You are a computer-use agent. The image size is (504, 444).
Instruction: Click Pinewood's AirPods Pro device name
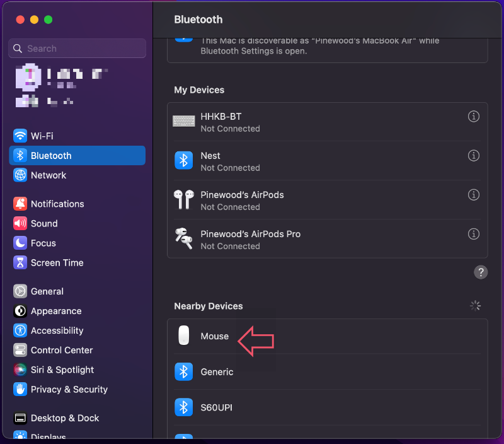tap(250, 234)
